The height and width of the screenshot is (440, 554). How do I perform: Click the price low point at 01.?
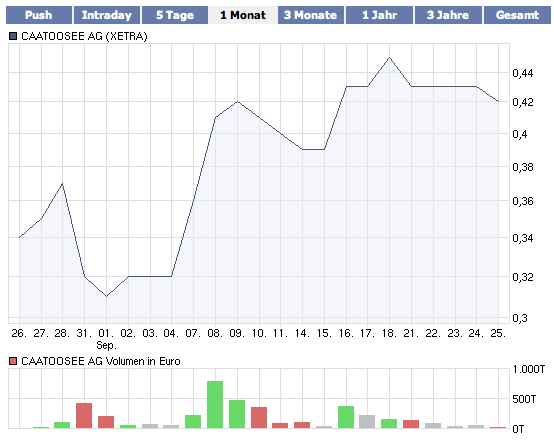tap(106, 296)
